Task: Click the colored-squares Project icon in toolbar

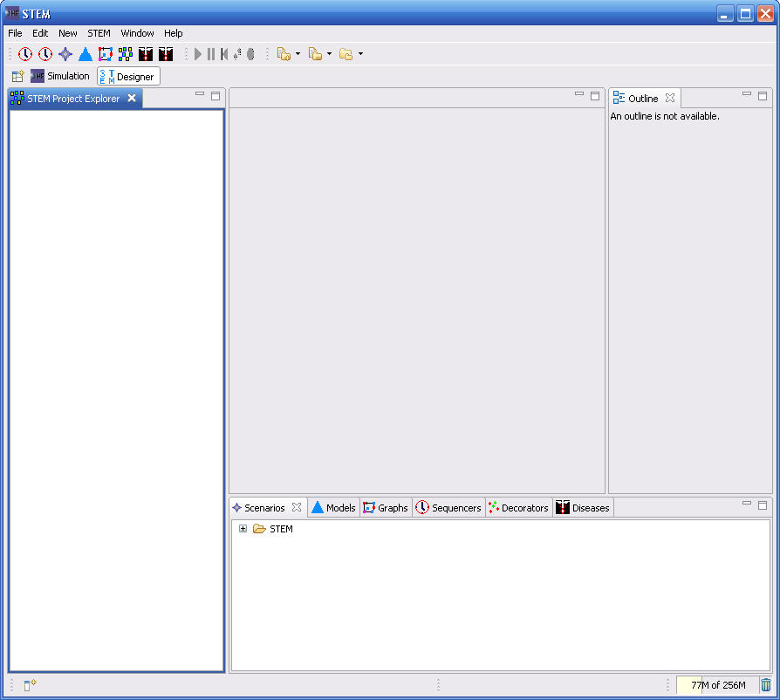Action: pos(126,54)
